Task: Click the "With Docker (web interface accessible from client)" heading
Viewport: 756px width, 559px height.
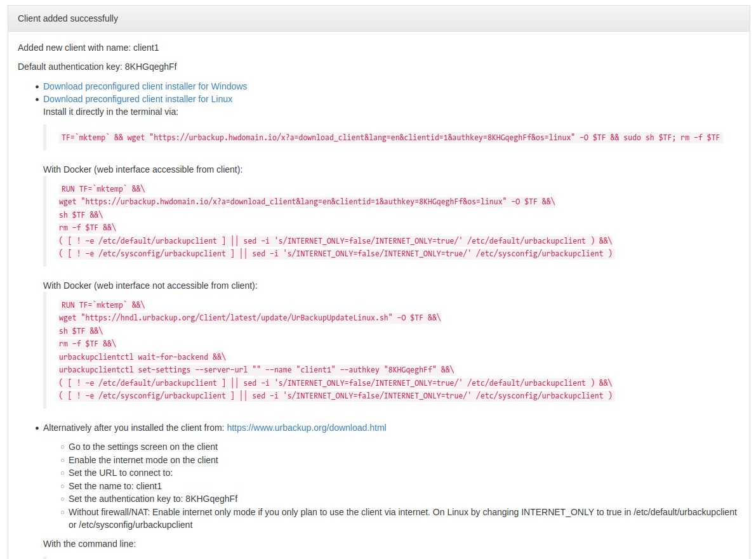Action: pos(143,169)
